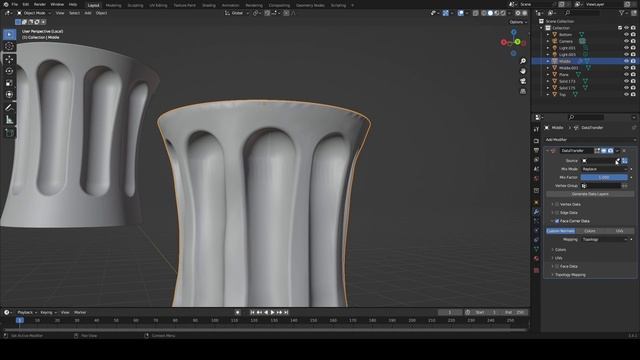Image resolution: width=640 pixels, height=360 pixels.
Task: Hide Camera object in viewport
Action: coord(626,41)
